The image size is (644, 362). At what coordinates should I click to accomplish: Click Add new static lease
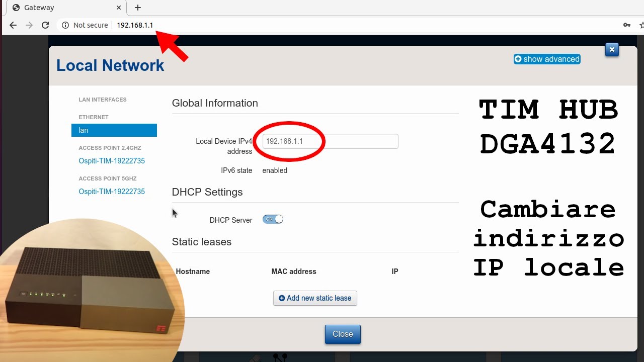point(315,298)
